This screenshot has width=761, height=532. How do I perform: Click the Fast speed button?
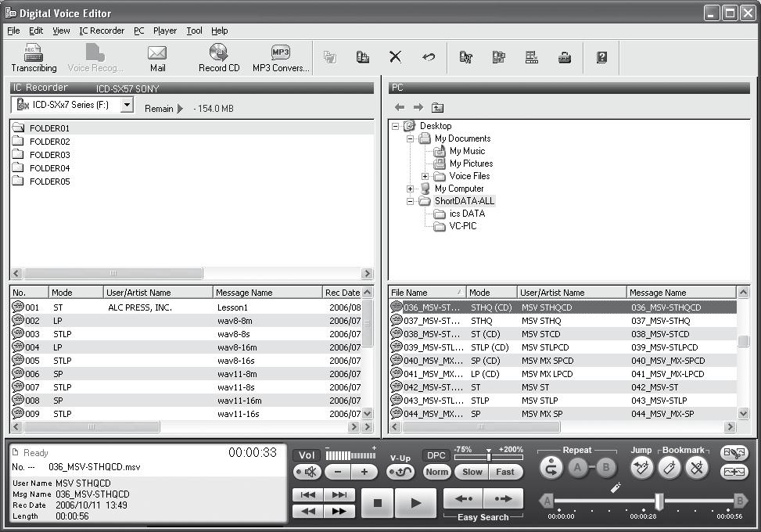click(505, 472)
